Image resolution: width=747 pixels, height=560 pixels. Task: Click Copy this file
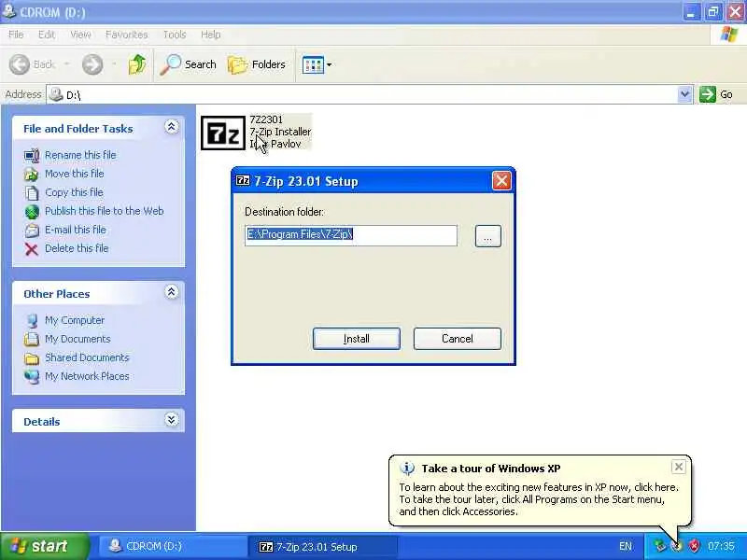(x=74, y=192)
